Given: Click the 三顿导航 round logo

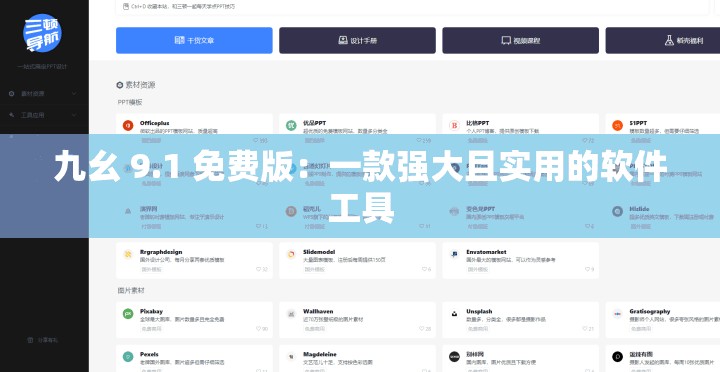Looking at the screenshot, I should click(42, 33).
